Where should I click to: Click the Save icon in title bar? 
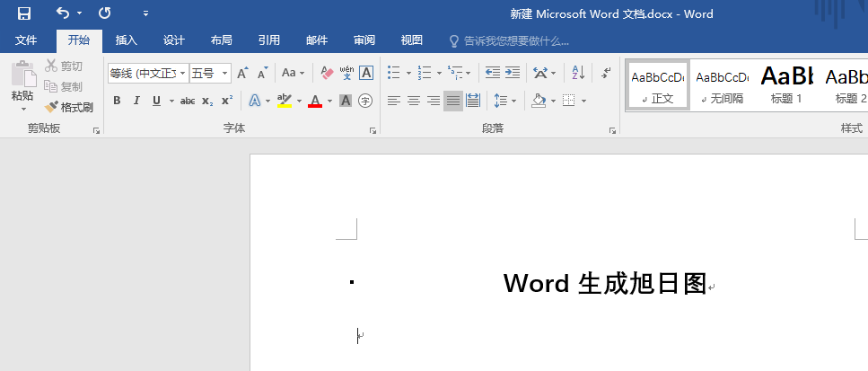(x=24, y=13)
